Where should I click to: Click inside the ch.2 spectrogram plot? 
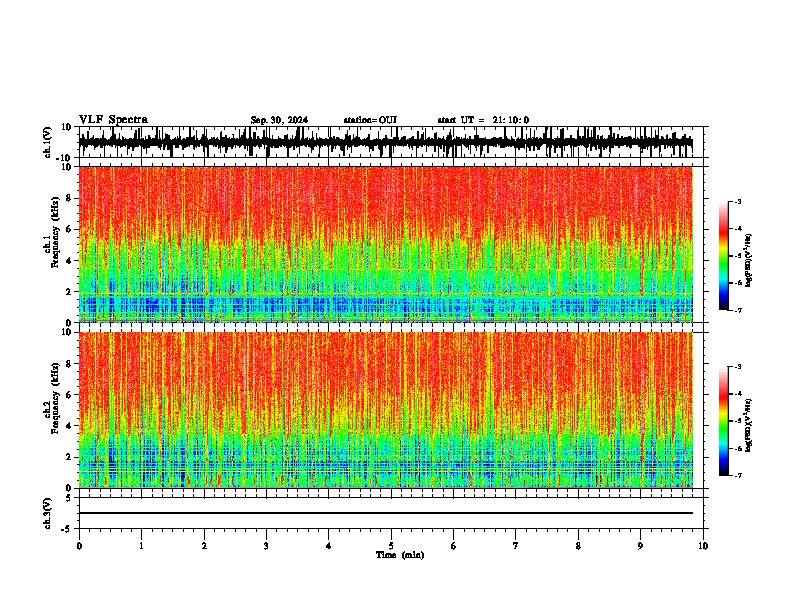point(386,410)
